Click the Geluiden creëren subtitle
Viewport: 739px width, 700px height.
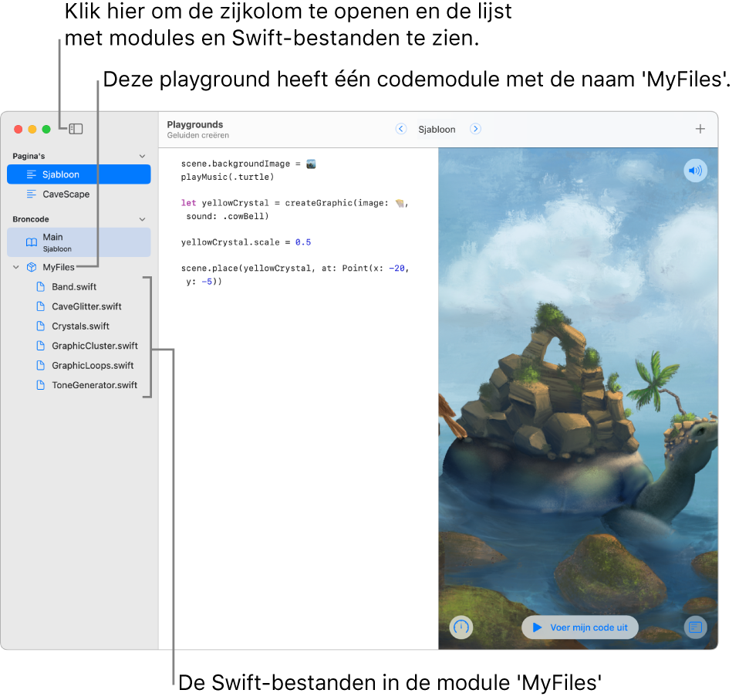pos(198,135)
